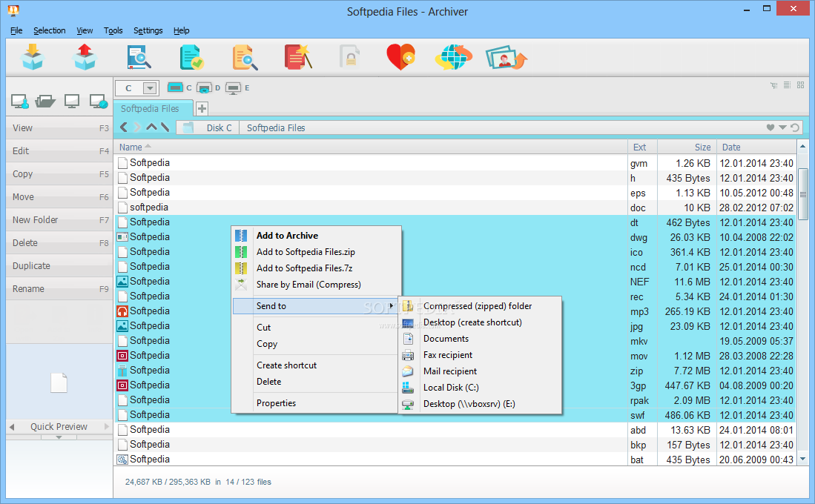The height and width of the screenshot is (504, 815).
Task: Click the file list scrollbar thumb
Action: [x=803, y=193]
